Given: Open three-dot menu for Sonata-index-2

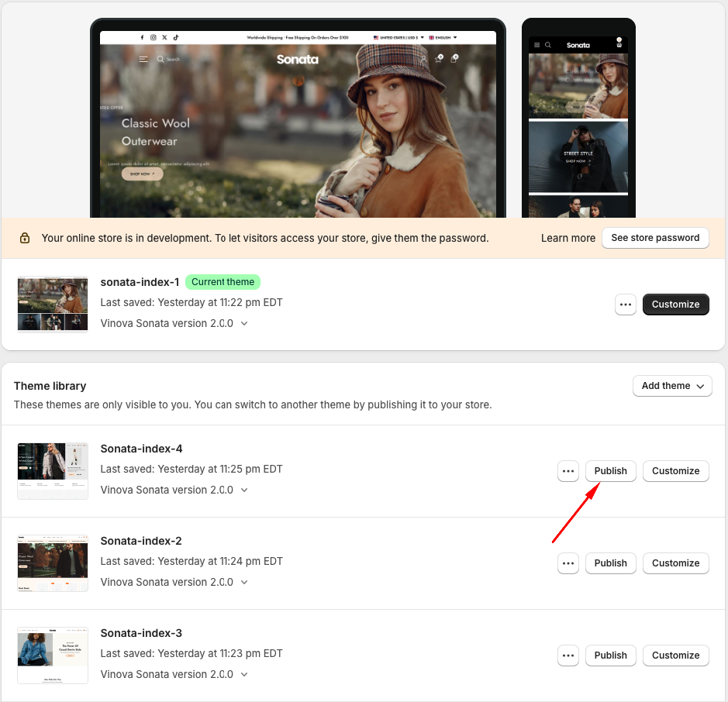Looking at the screenshot, I should [568, 563].
